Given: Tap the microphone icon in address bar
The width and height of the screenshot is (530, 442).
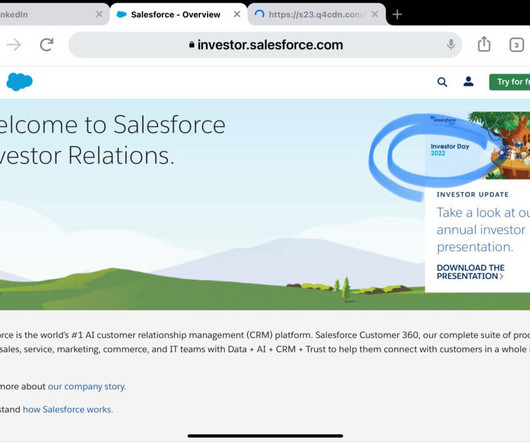Looking at the screenshot, I should pos(451,45).
